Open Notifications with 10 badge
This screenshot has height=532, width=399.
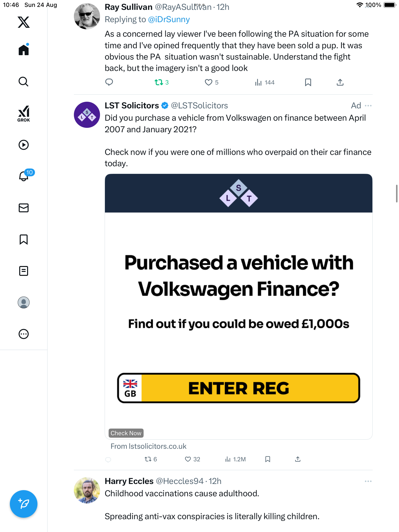(24, 176)
